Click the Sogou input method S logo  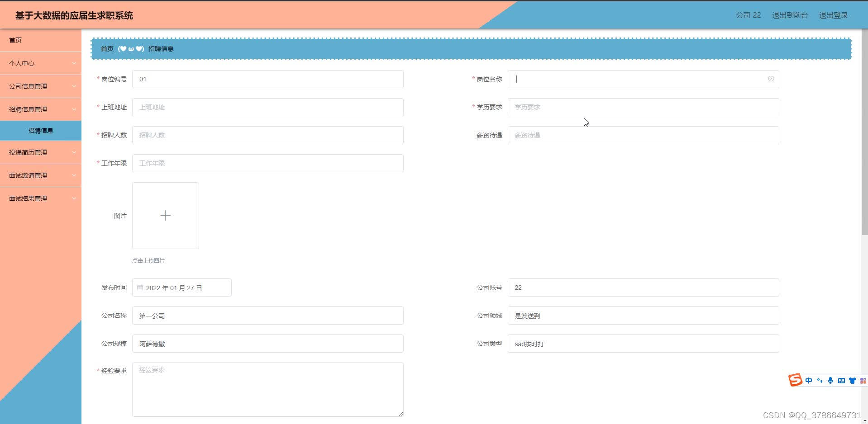795,380
